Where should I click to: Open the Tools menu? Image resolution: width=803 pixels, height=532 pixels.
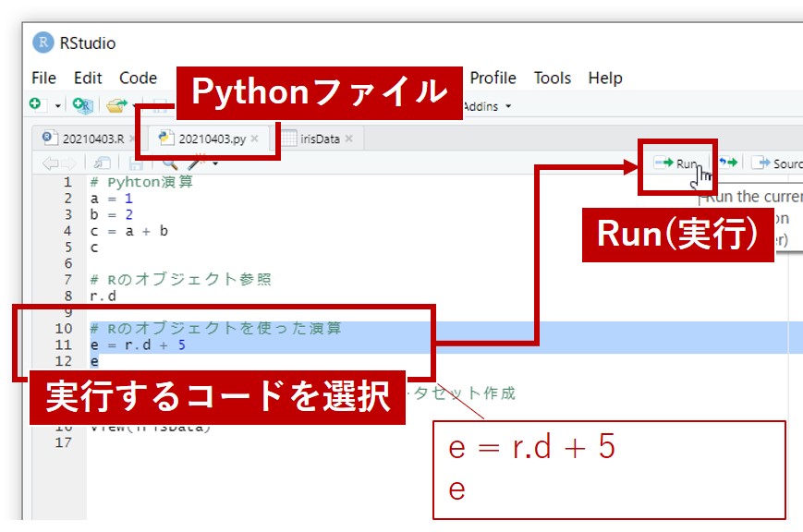coord(552,78)
